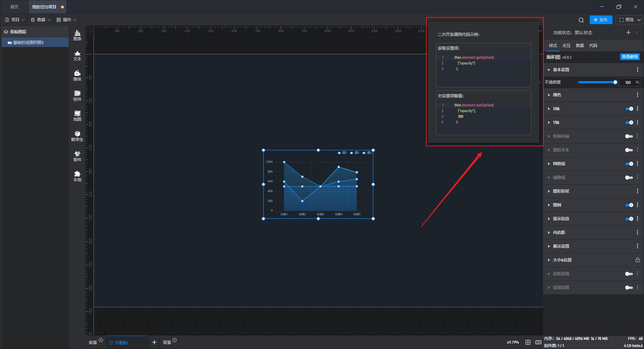Switch to the 首页 tab
The width and height of the screenshot is (644, 349).
14,7
